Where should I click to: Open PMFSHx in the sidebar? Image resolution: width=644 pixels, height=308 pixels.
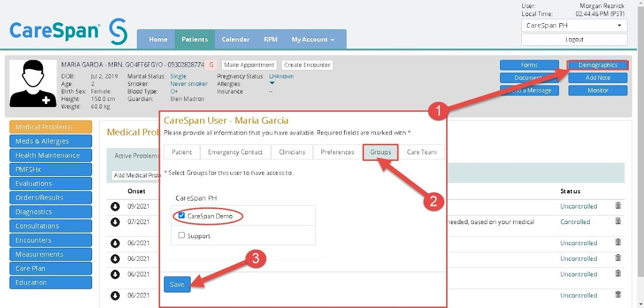tap(51, 169)
